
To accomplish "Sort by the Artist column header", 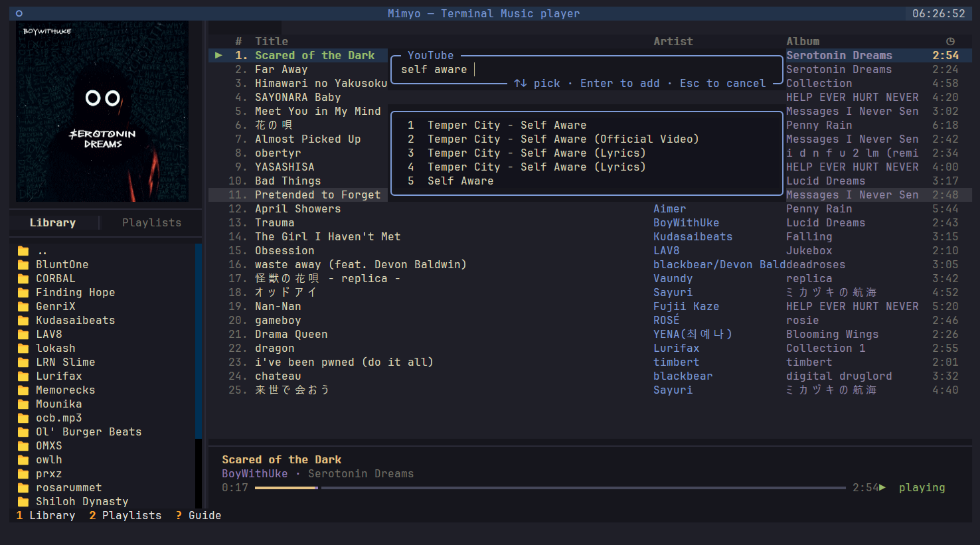I will pos(673,42).
